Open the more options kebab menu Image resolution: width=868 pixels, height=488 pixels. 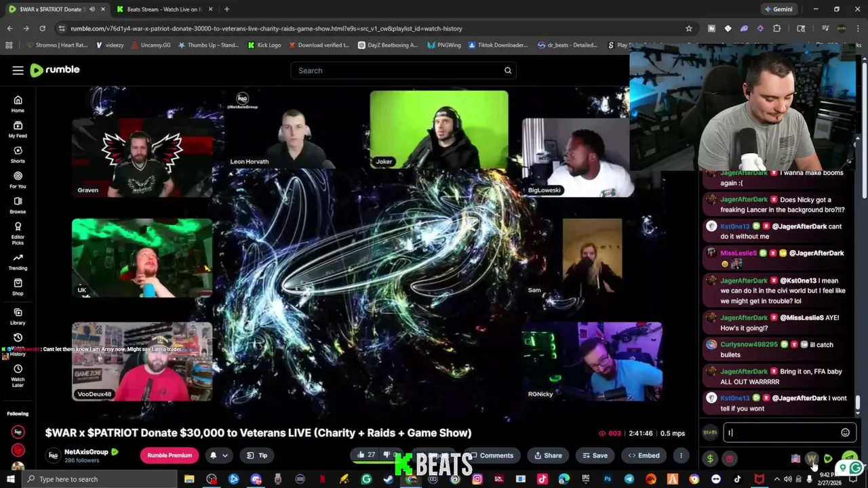(x=681, y=455)
